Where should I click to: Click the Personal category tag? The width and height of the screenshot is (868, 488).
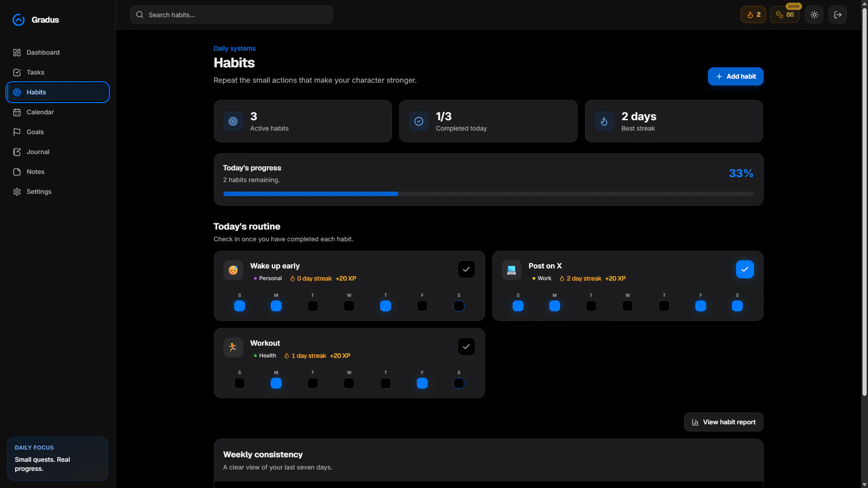click(x=268, y=278)
